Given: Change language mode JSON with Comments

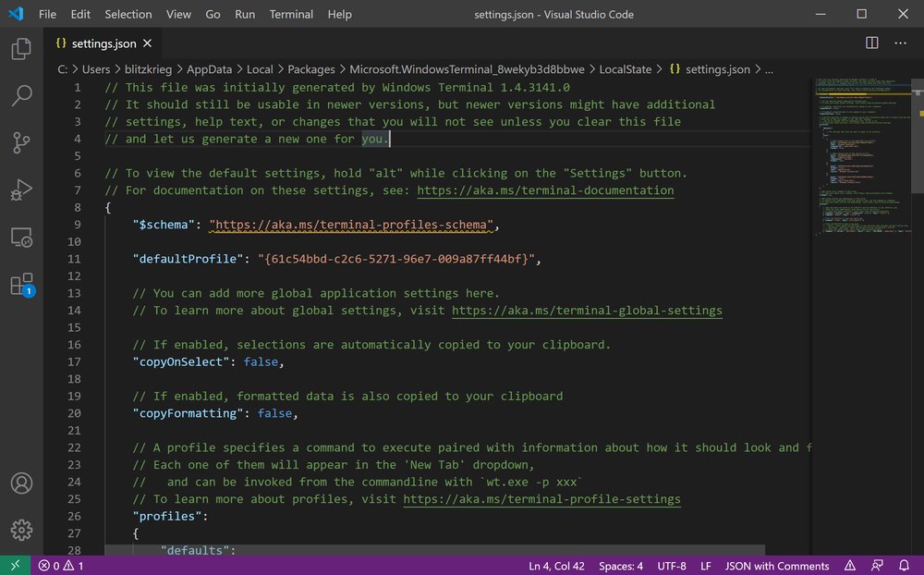Looking at the screenshot, I should point(777,566).
